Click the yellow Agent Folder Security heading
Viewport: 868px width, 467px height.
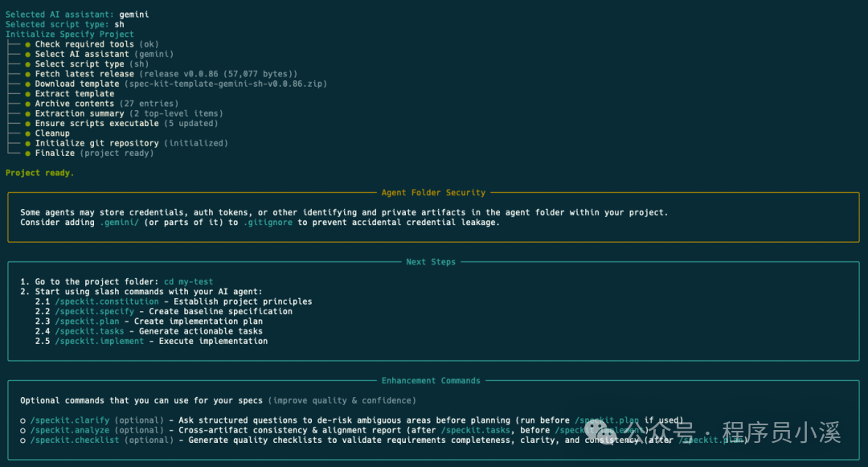(x=433, y=193)
